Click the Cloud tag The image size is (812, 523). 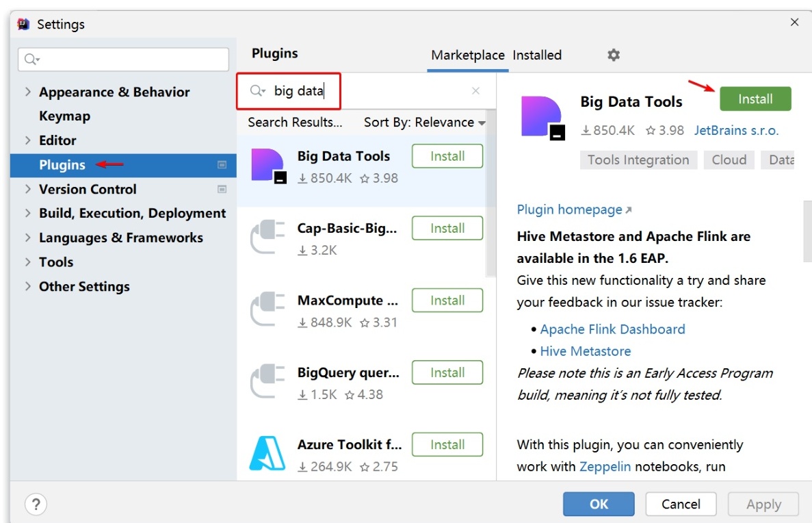[729, 160]
